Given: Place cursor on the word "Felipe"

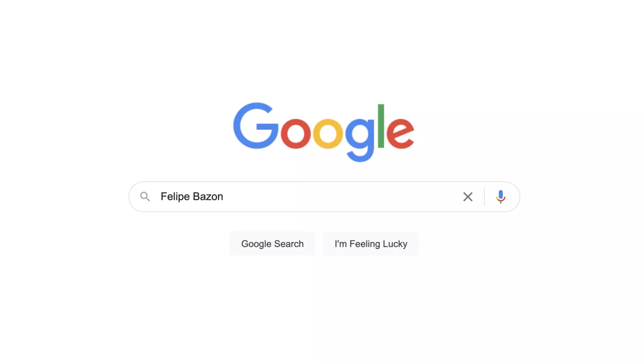Looking at the screenshot, I should click(175, 197).
